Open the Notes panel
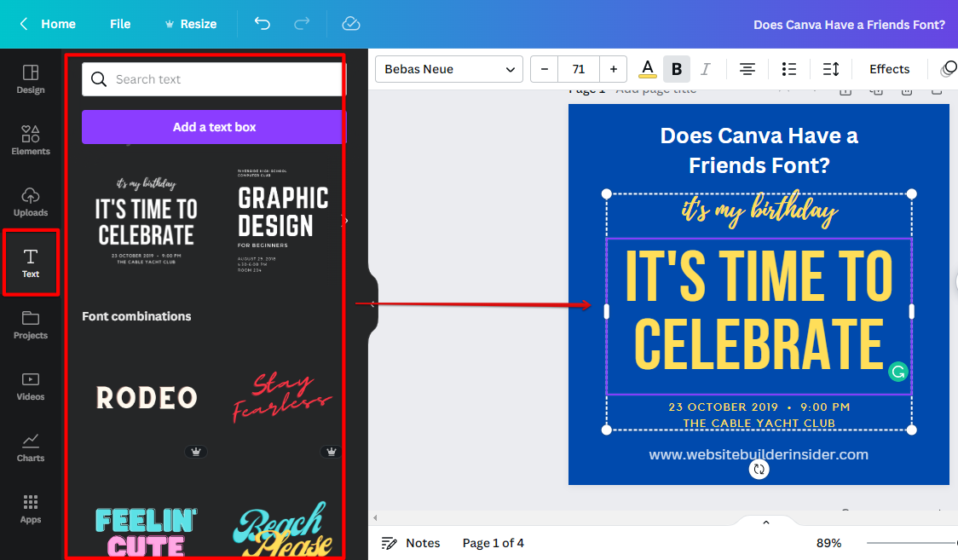Screen dimensions: 958x560 (x=411, y=543)
